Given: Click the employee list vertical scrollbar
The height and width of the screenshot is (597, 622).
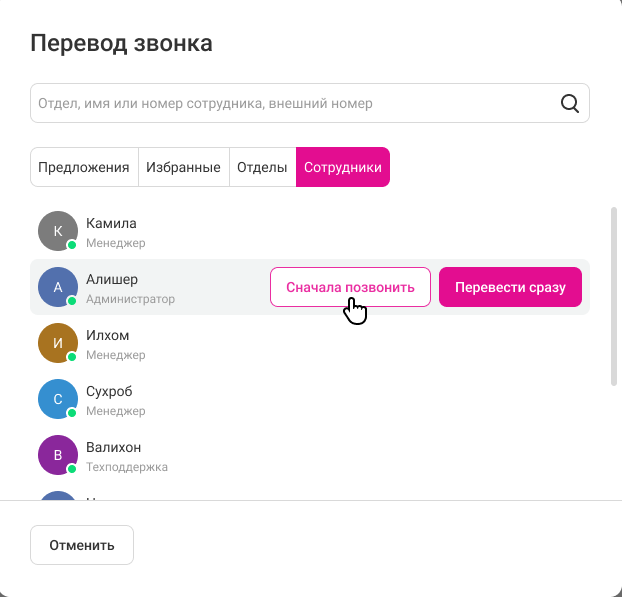Looking at the screenshot, I should pos(614,296).
